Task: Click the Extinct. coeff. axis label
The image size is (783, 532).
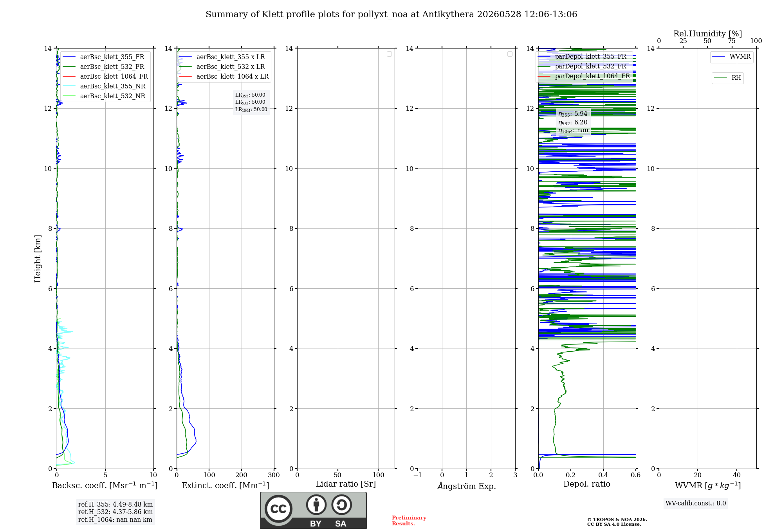Action: pos(226,485)
